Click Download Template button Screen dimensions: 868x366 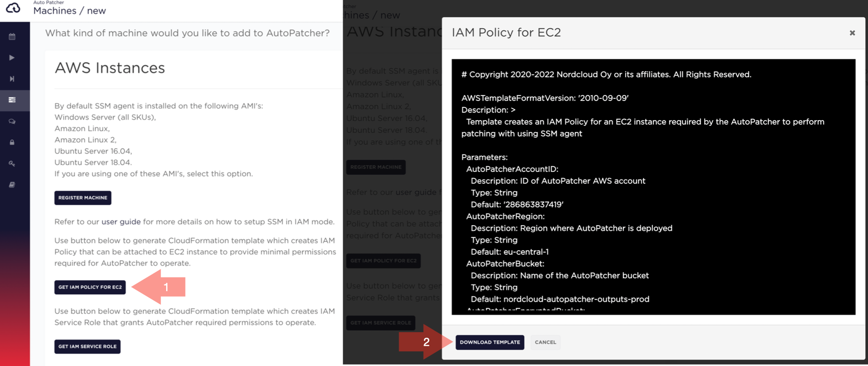[x=490, y=342]
